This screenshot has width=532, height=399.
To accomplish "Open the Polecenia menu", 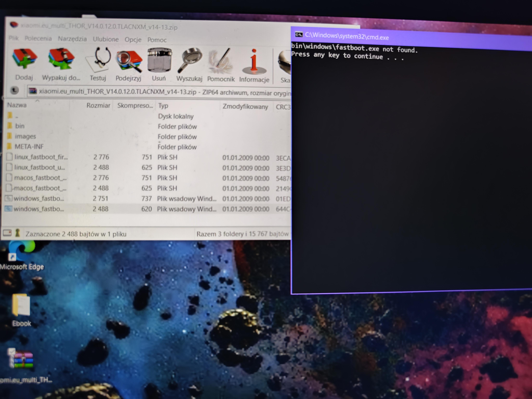I will coord(38,38).
